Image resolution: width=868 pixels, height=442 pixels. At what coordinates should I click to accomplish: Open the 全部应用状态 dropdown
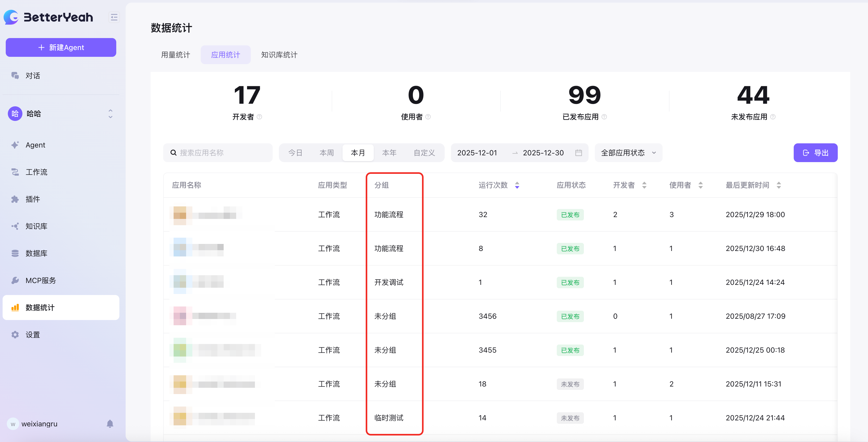[628, 153]
